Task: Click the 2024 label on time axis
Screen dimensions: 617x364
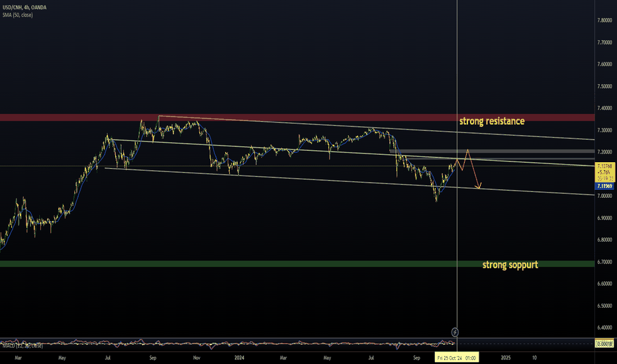Action: click(239, 357)
